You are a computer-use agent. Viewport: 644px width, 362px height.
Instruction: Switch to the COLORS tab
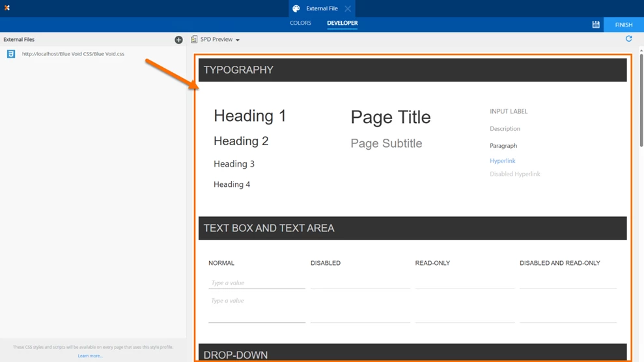click(300, 23)
